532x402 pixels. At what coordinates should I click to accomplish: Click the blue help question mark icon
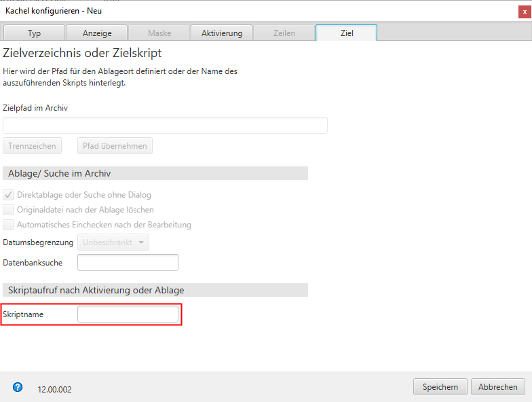point(18,387)
